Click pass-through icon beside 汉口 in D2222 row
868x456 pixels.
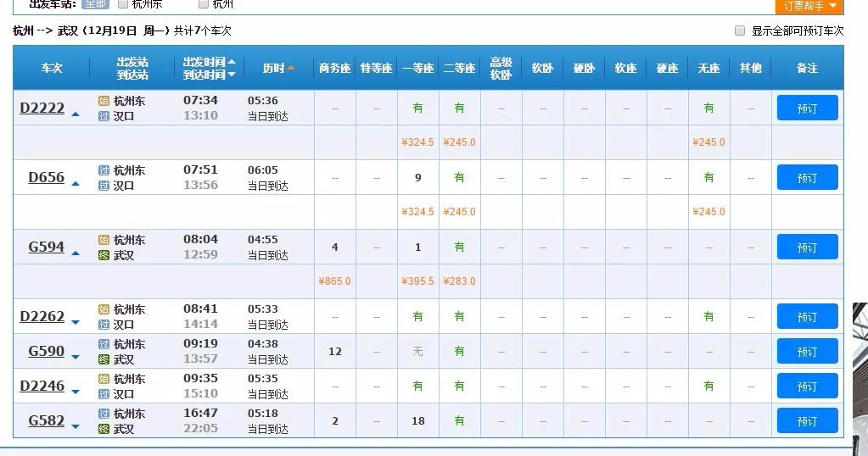104,116
